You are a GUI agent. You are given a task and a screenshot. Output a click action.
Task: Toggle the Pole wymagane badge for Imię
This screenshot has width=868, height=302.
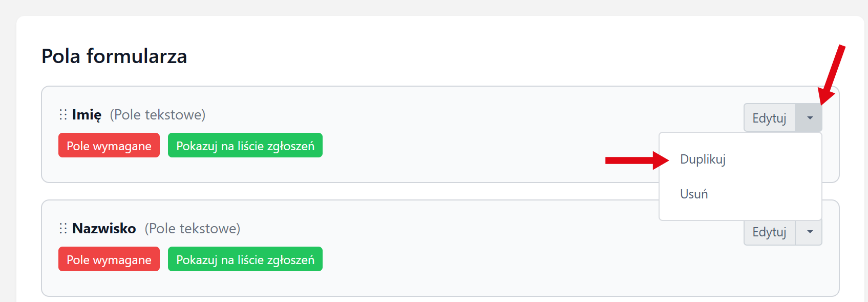[109, 146]
